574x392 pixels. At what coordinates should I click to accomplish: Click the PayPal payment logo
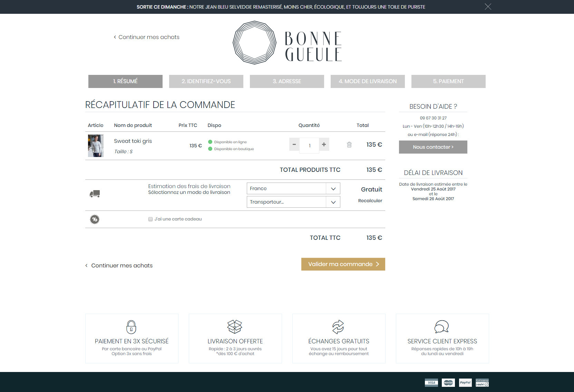coord(465,383)
